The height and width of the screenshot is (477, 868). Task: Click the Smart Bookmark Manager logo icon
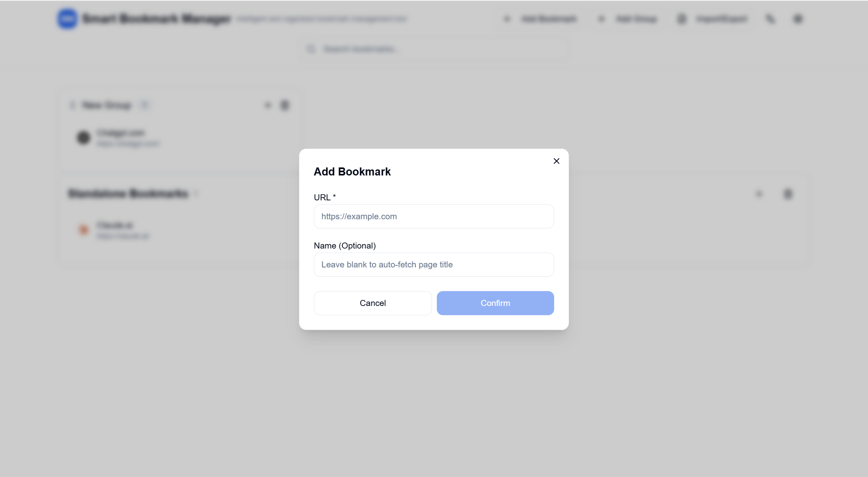67,18
